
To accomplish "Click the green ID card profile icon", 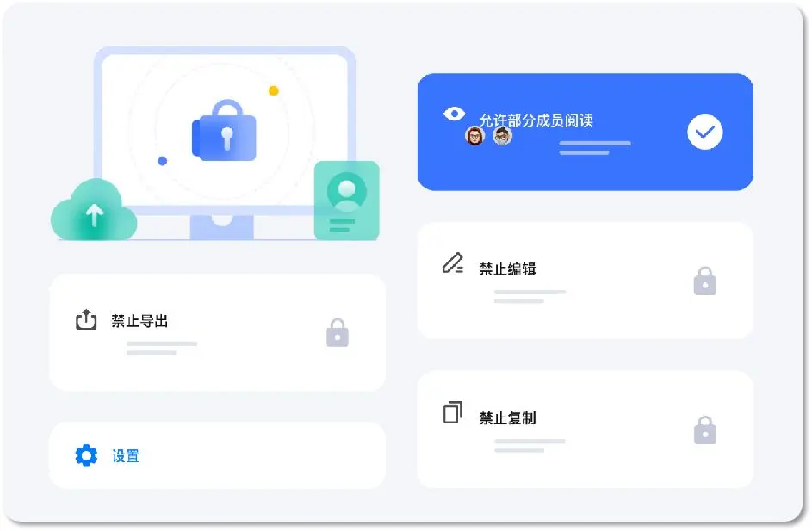I will tap(346, 201).
